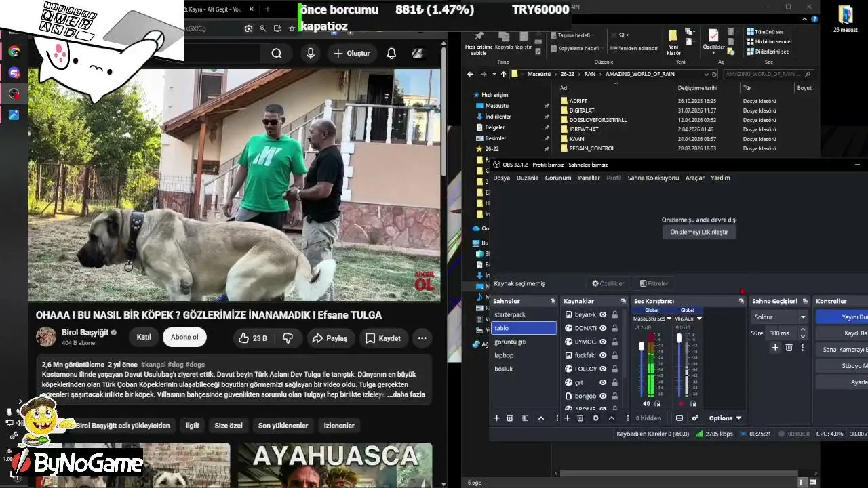Unmute the Mic/Aux audio channel
This screenshot has height=488, width=868.
click(682, 403)
